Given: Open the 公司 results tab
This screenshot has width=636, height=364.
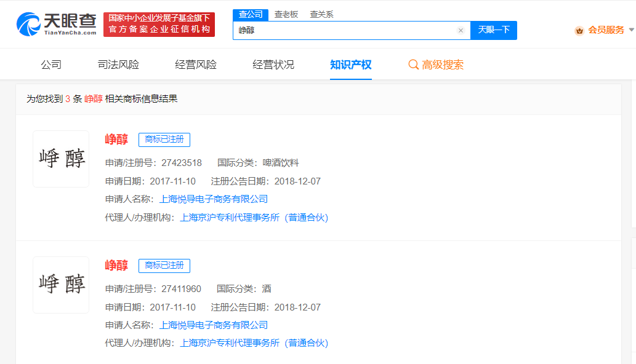Looking at the screenshot, I should 51,65.
